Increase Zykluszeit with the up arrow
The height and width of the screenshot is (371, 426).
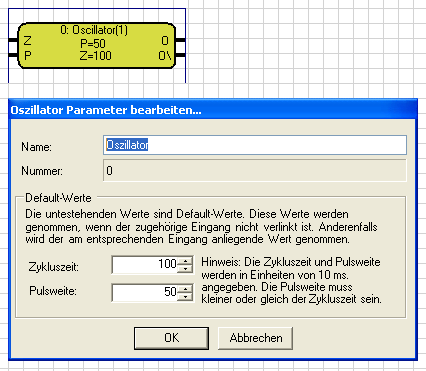coord(185,261)
